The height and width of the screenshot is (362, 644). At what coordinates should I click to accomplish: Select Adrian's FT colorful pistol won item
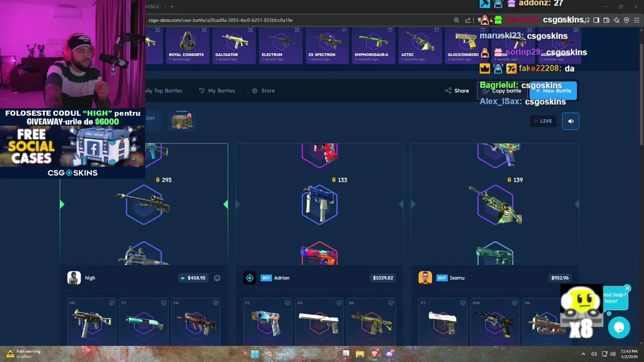(x=267, y=321)
